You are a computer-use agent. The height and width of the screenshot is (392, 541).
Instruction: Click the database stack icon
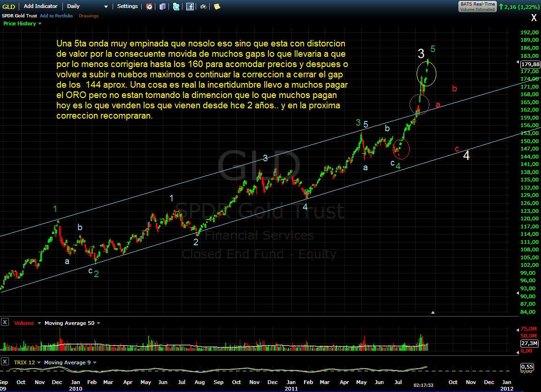coord(162,7)
